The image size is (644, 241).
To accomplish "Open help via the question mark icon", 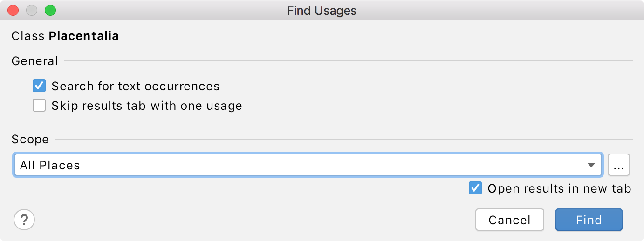I will 24,220.
